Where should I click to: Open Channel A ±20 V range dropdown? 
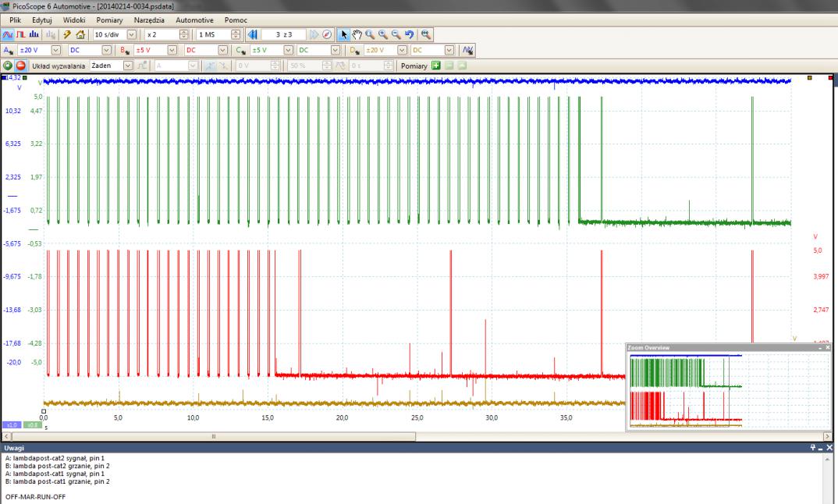[x=55, y=51]
